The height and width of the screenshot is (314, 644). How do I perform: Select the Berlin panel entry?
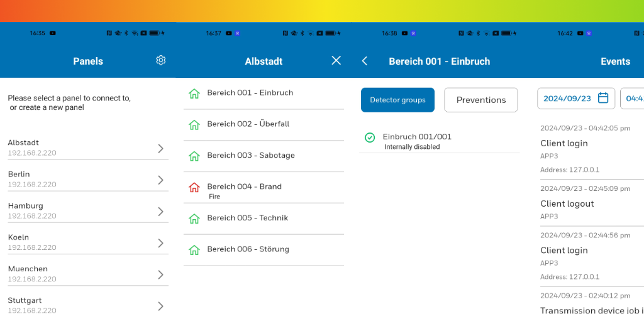88,180
